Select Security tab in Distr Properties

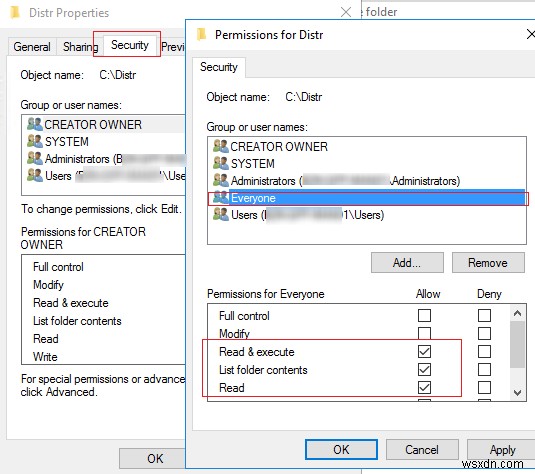130,45
